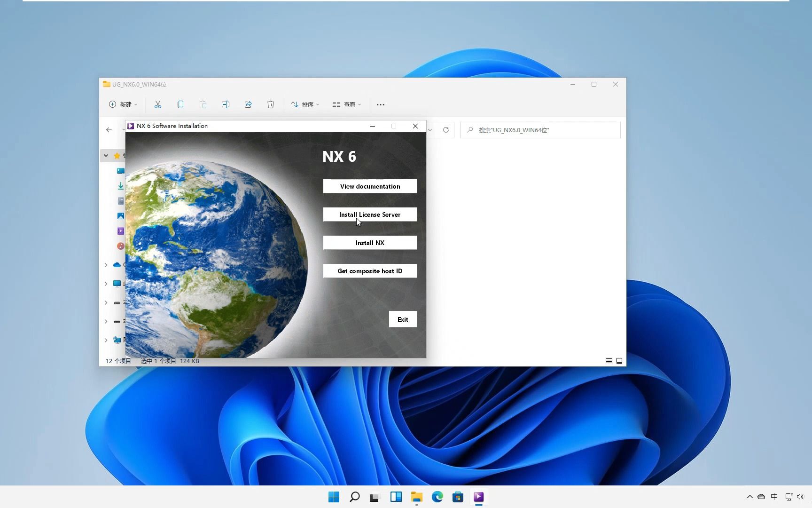Click the Paste icon in Explorer toolbar

[x=203, y=104]
